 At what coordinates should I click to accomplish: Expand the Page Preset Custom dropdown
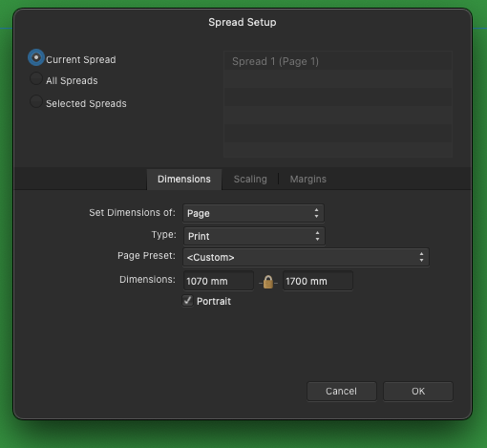[x=306, y=257]
